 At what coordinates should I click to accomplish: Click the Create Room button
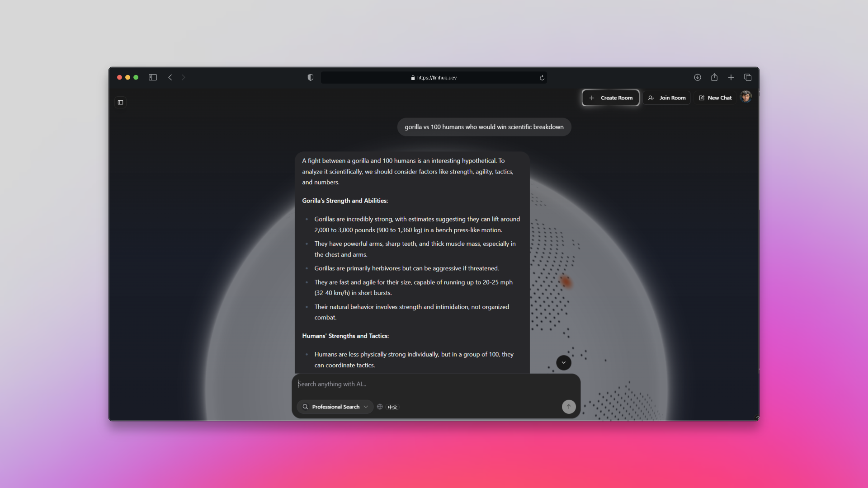(610, 98)
